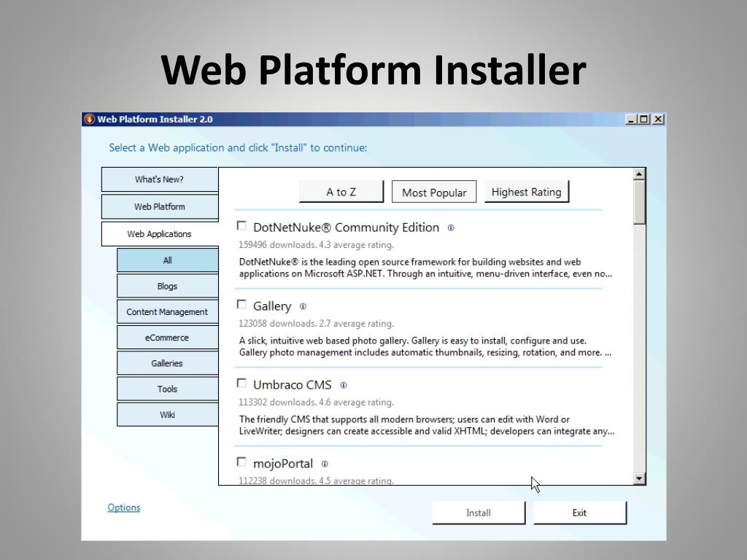Choose the Content Management category
747x560 pixels.
(x=167, y=312)
